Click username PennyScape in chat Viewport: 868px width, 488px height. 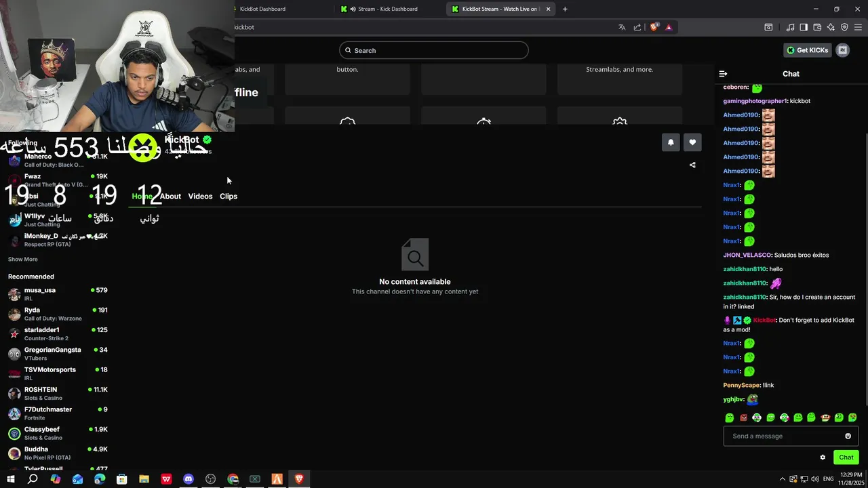click(x=741, y=385)
